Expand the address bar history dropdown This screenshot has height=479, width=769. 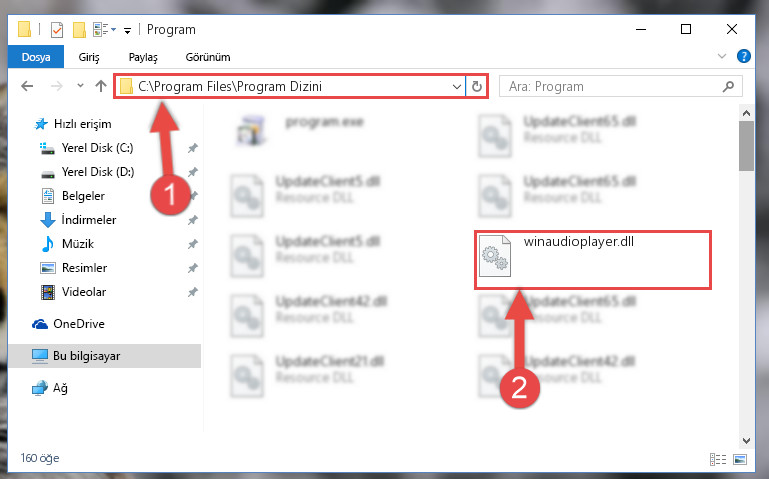(x=457, y=87)
